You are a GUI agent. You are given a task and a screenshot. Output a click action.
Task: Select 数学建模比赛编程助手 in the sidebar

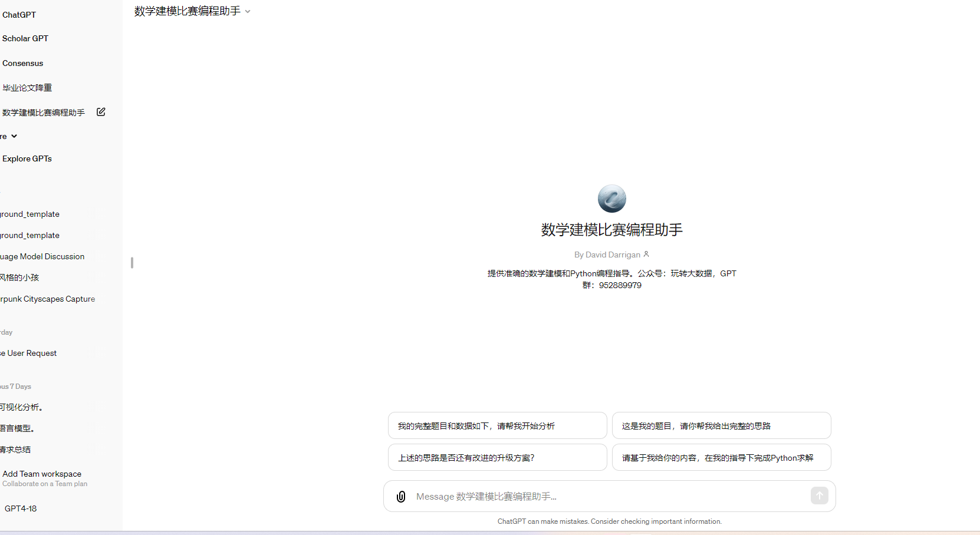pos(44,113)
